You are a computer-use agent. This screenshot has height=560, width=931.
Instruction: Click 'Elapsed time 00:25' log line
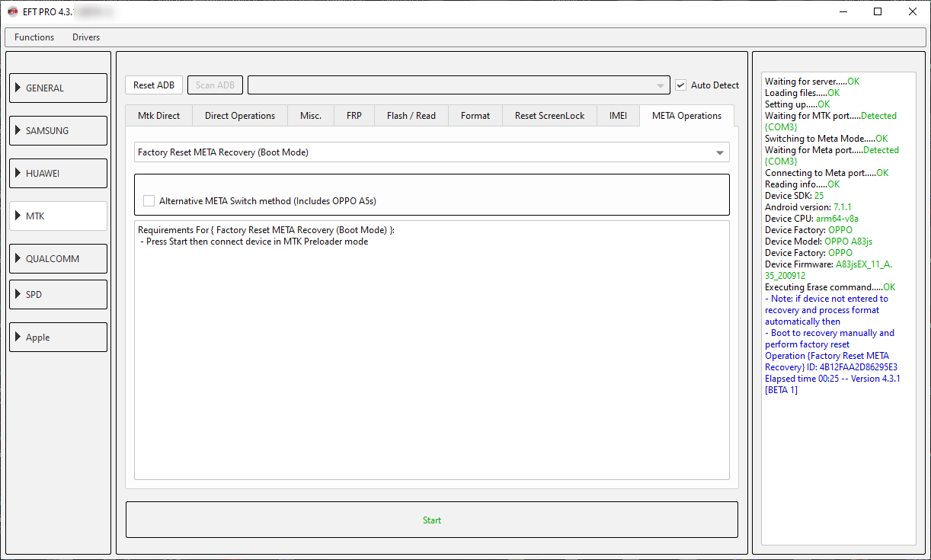tap(832, 379)
